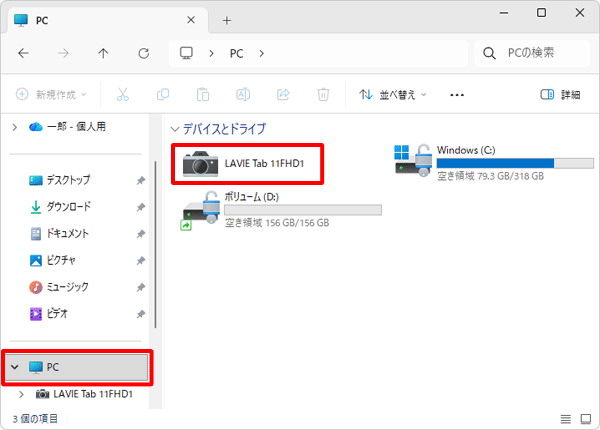Click the search magnifier icon
Screen dimensions: 600x430
[x=489, y=53]
